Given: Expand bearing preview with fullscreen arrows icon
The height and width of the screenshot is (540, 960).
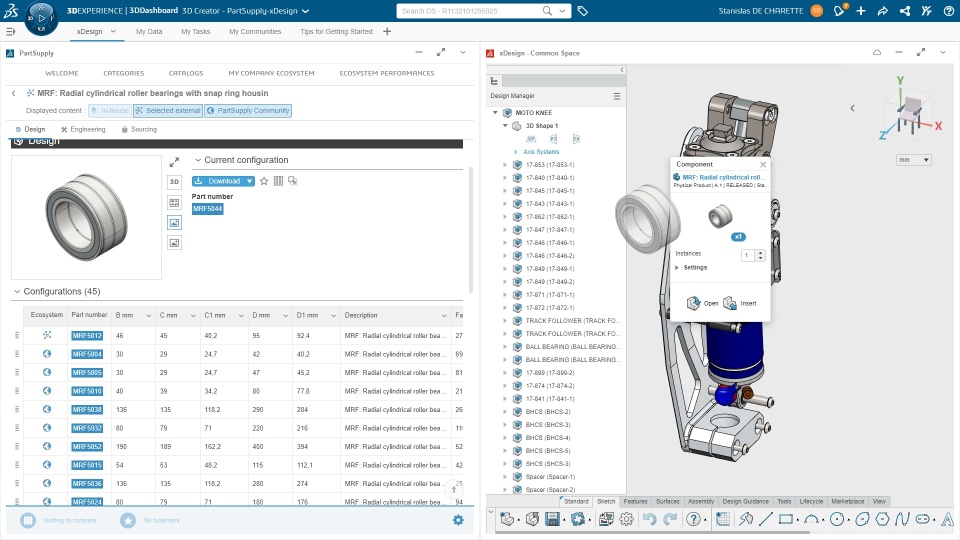Looking at the screenshot, I should tap(174, 162).
